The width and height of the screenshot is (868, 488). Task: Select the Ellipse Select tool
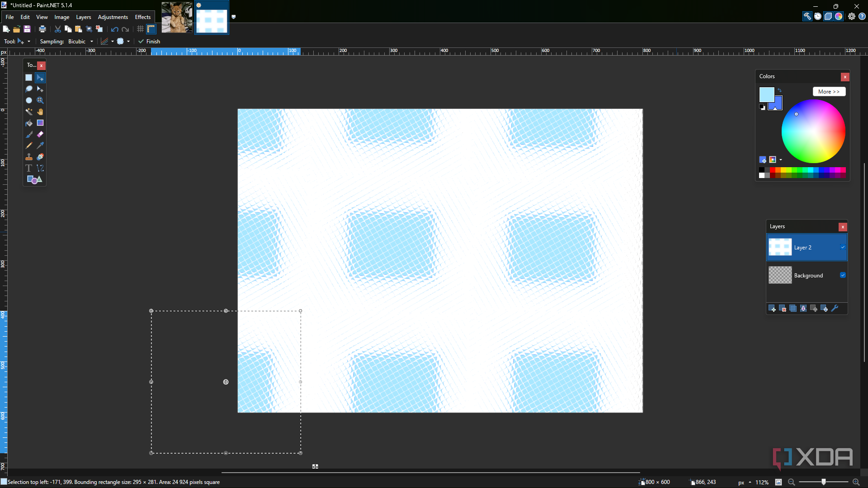[29, 100]
